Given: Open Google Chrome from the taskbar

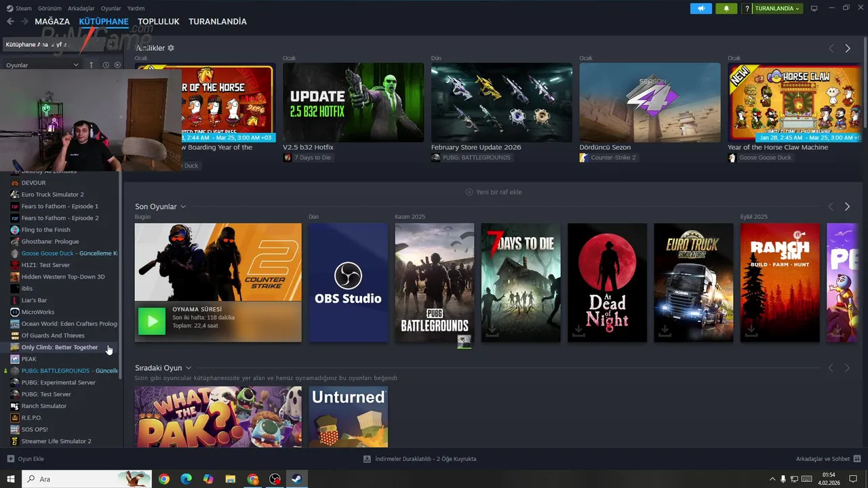Looking at the screenshot, I should click(164, 479).
